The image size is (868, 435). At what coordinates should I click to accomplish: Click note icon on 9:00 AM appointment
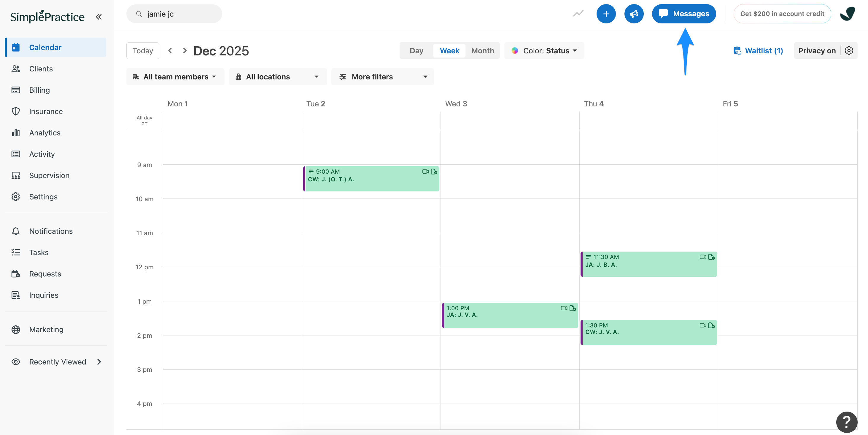[x=434, y=172]
